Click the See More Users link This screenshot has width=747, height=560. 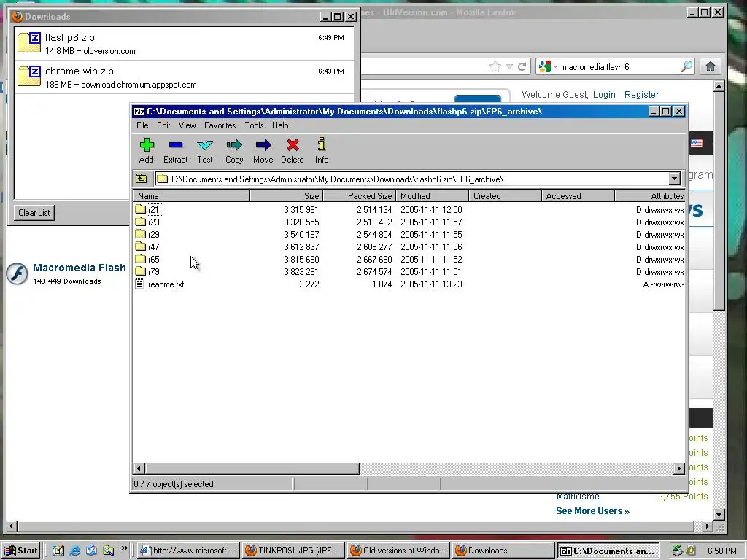click(592, 511)
